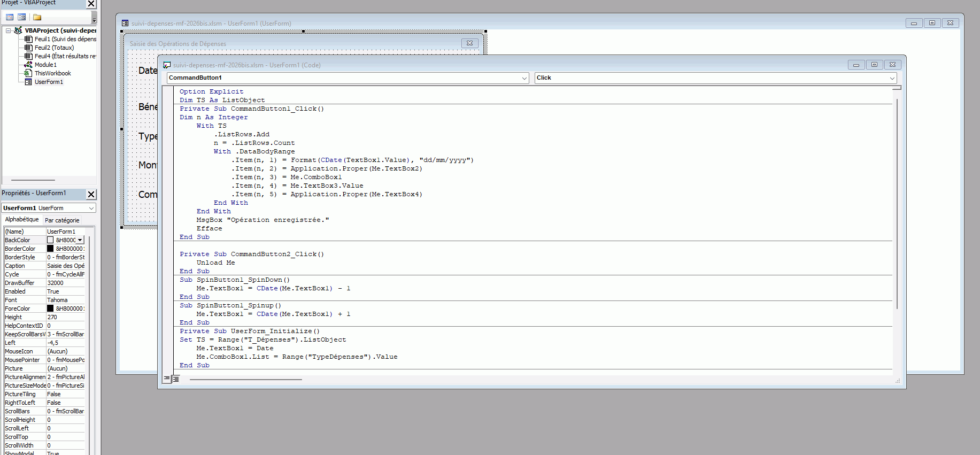Viewport: 980px width, 455px height.
Task: Switch to the Alphabétique properties tab
Action: click(22, 219)
